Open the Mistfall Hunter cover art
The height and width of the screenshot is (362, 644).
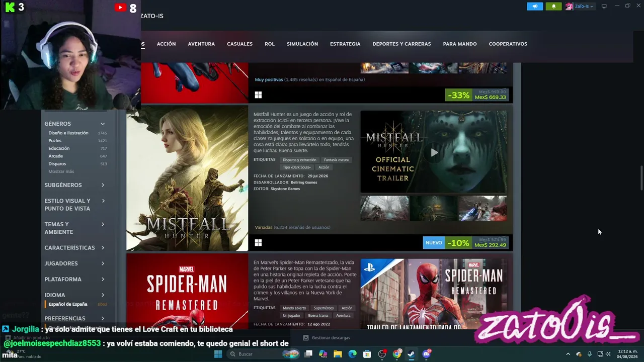click(187, 178)
